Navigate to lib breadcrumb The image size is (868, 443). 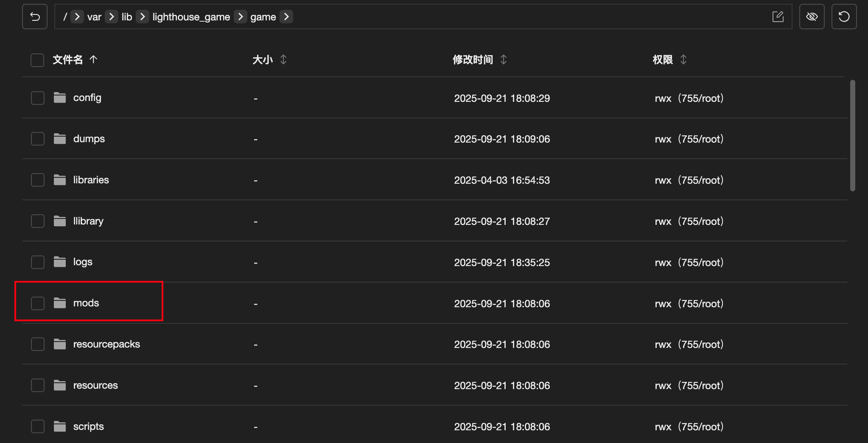click(x=127, y=17)
